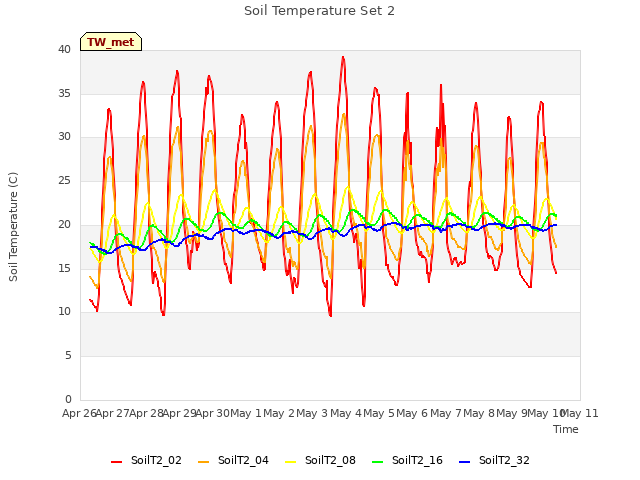Viewport: 640px width, 480px height.
Task: Click the May 7 x-axis label
Action: click(x=446, y=413)
